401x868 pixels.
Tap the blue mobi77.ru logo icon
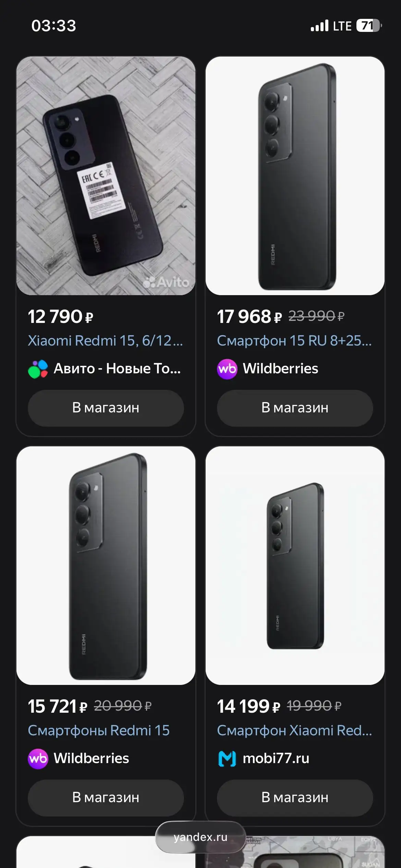pos(227,759)
